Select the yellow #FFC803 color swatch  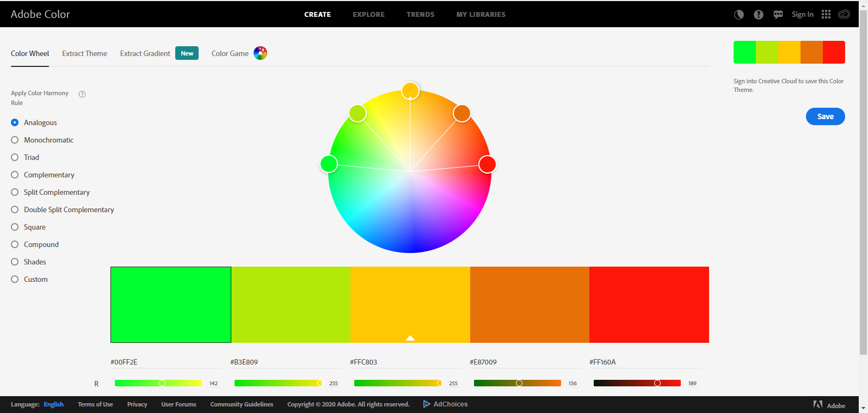410,305
